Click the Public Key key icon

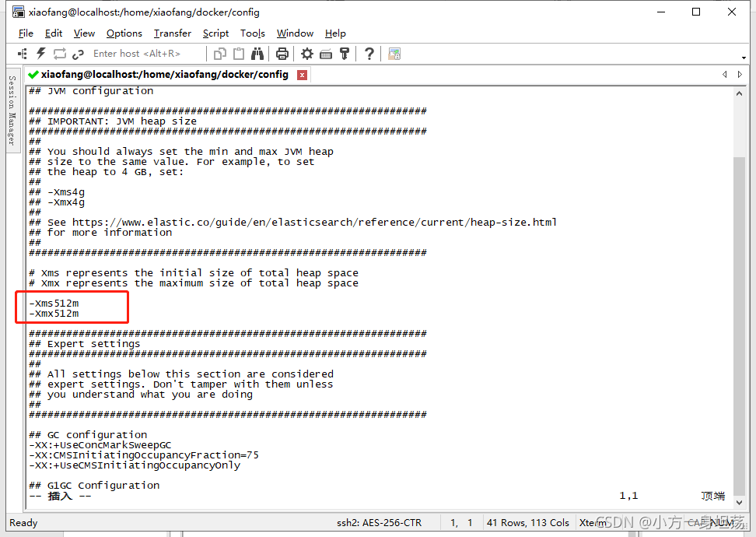pos(345,54)
